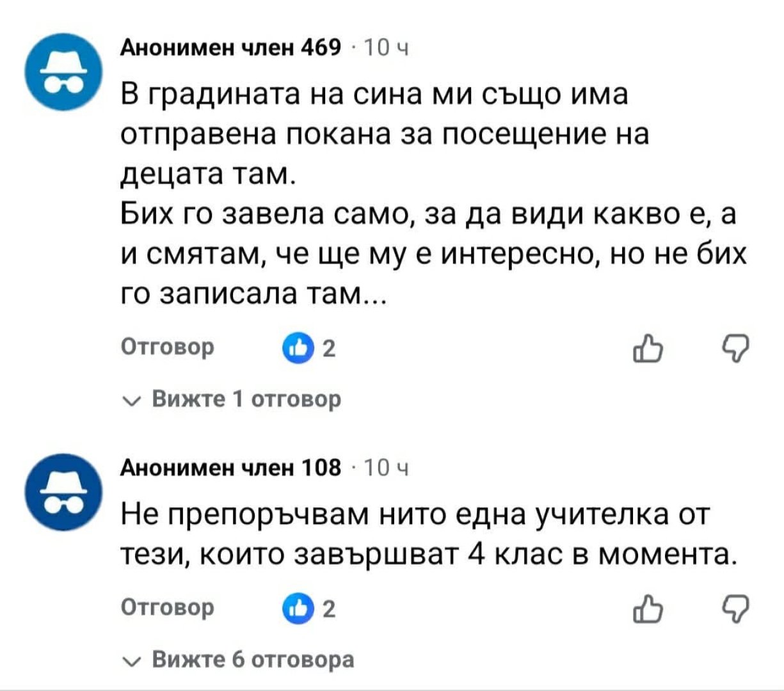Click the reaction count "2" on member 469's comment
Viewport: 784px width, 691px height.
point(328,349)
